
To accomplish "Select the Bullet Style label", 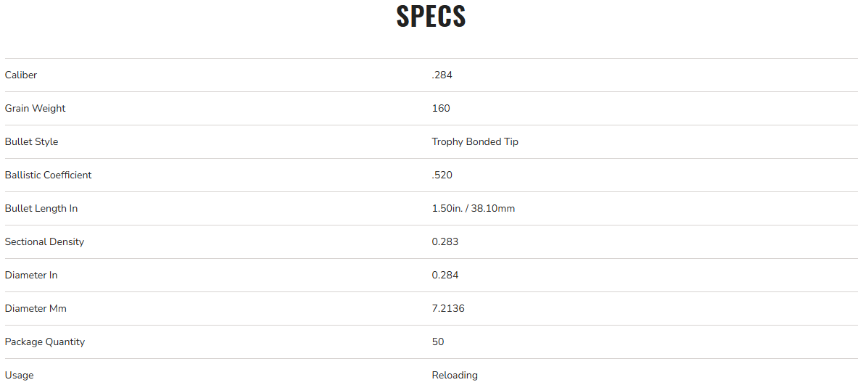I will tap(31, 142).
